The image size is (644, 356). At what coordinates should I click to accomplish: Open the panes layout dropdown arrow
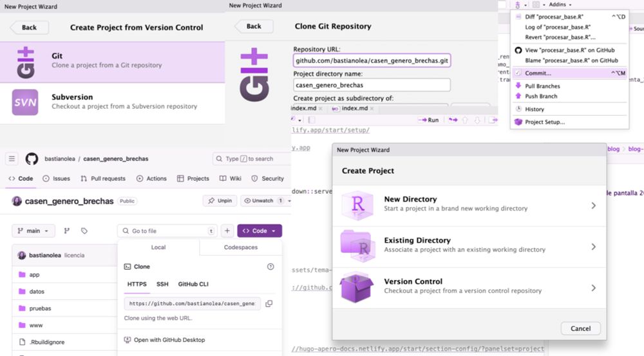(x=544, y=5)
